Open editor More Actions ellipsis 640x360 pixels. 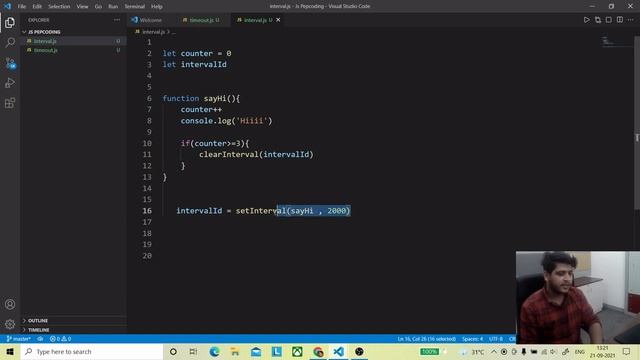pos(631,20)
